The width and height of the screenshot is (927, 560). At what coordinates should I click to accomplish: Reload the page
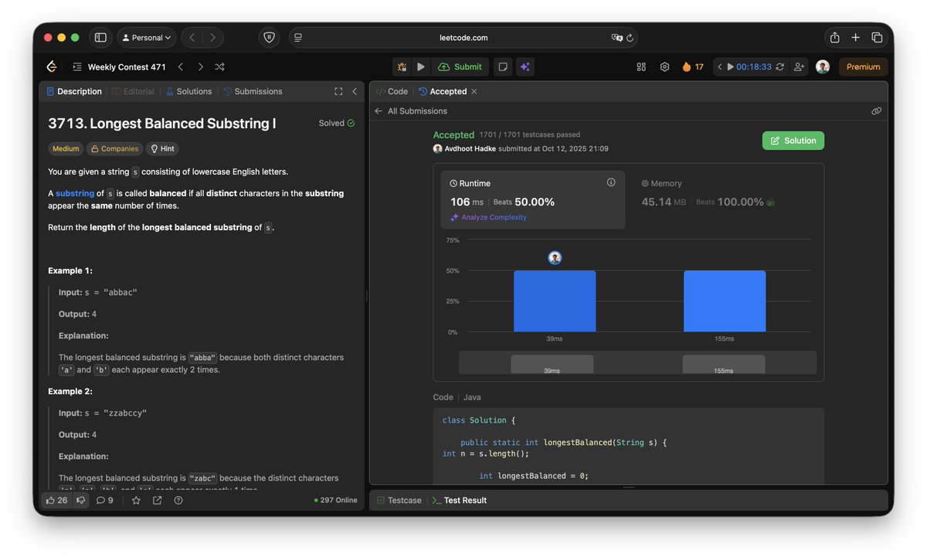[x=630, y=37]
